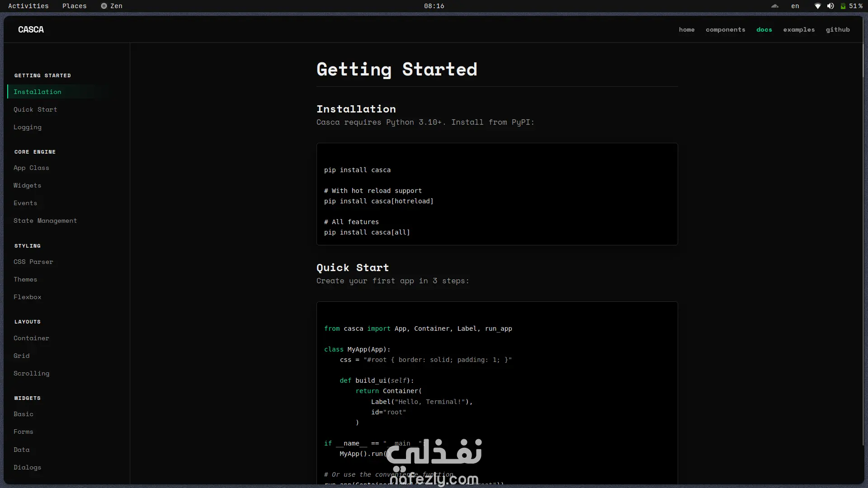This screenshot has height=488, width=868.
Task: Click the page's vertical scrollbar
Action: point(863,61)
